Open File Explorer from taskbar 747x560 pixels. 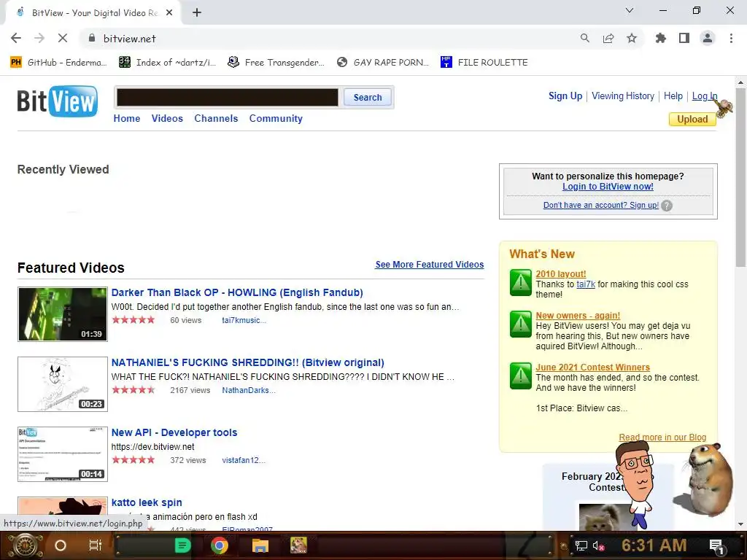(x=260, y=545)
